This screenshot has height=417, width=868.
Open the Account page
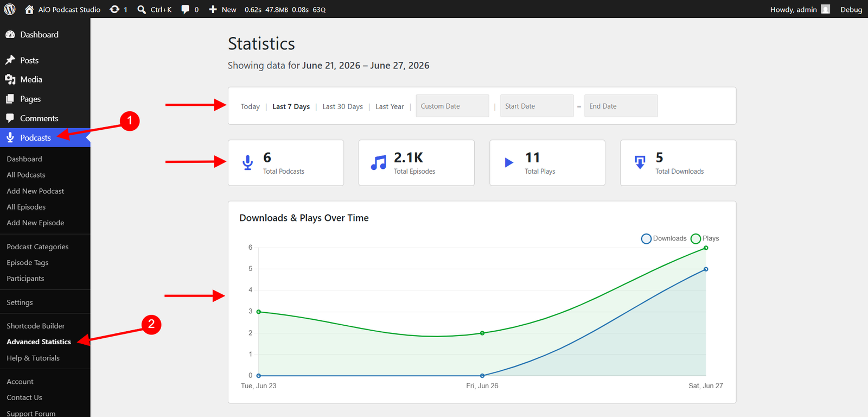[x=20, y=382]
